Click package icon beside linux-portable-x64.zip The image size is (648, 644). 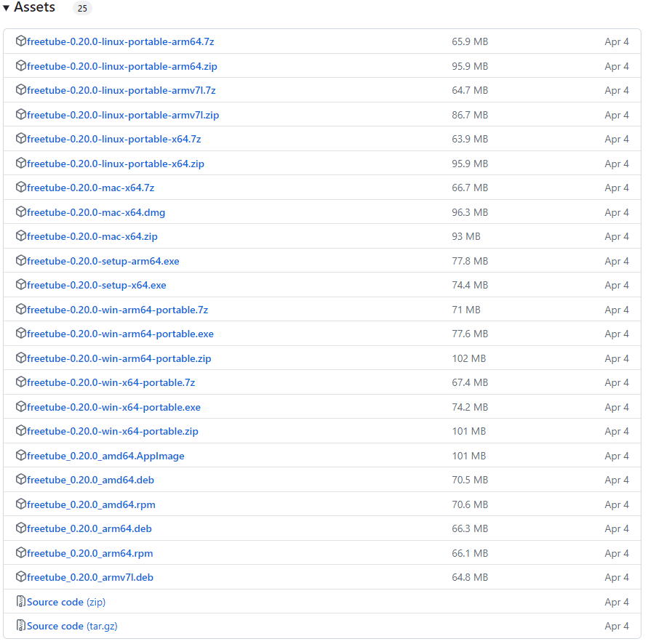click(20, 163)
